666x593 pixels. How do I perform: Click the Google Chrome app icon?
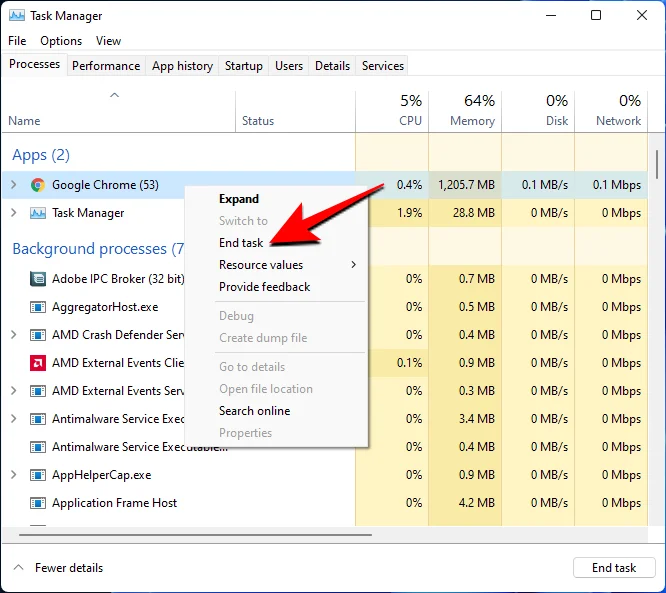(38, 185)
